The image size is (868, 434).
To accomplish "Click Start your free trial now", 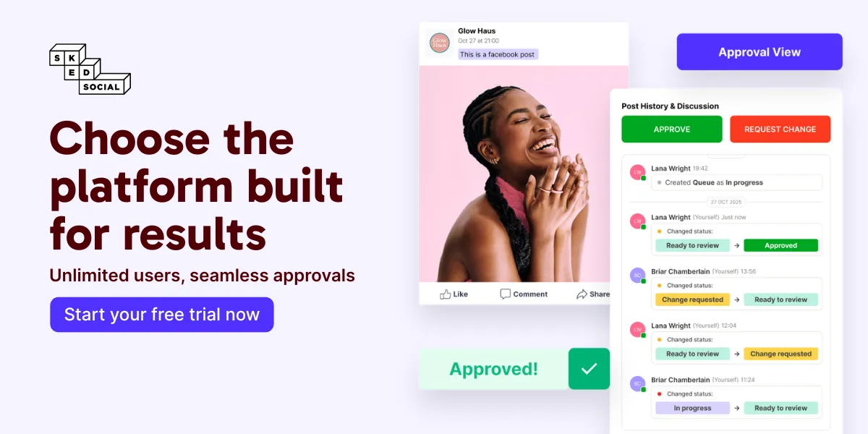I will tap(162, 315).
